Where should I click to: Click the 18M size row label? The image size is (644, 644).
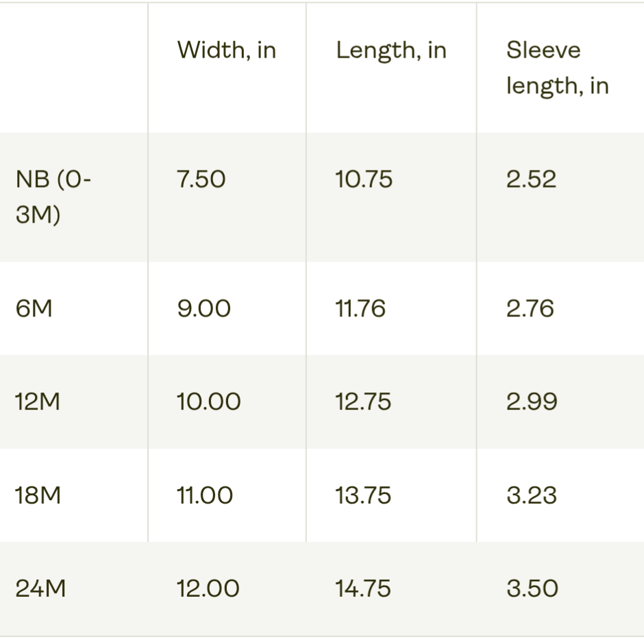[x=38, y=495]
